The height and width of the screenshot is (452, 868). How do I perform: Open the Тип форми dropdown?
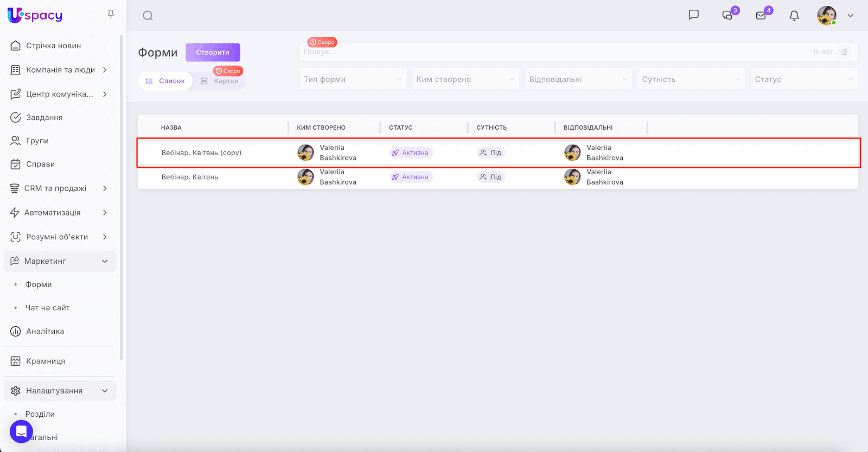coord(353,79)
